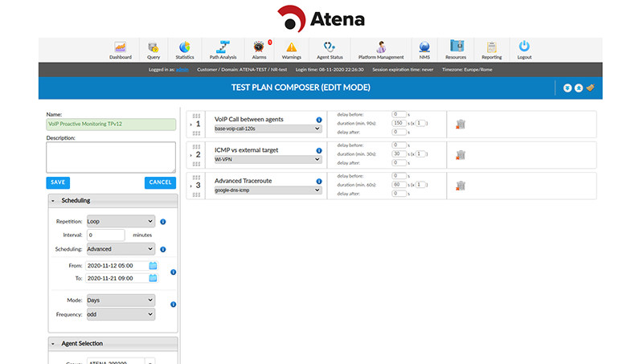Click the Description text area
This screenshot has height=364, width=643.
click(111, 157)
